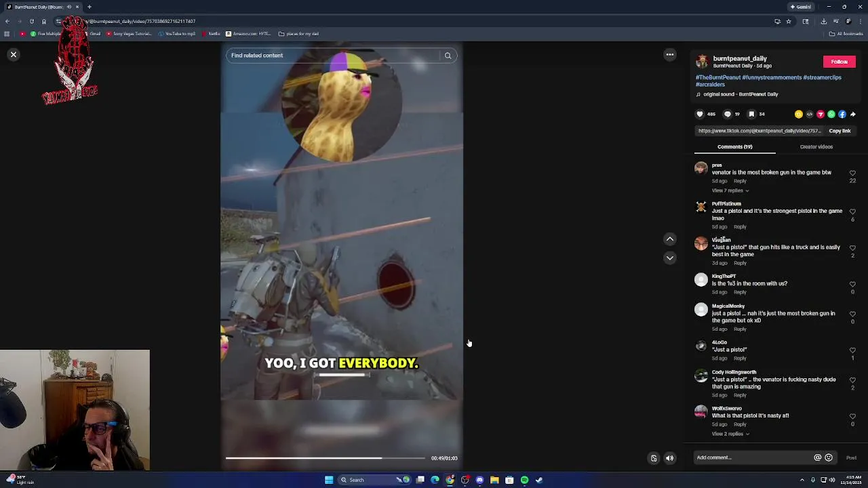
Task: Close the TikTok video viewer
Action: pyautogui.click(x=13, y=54)
